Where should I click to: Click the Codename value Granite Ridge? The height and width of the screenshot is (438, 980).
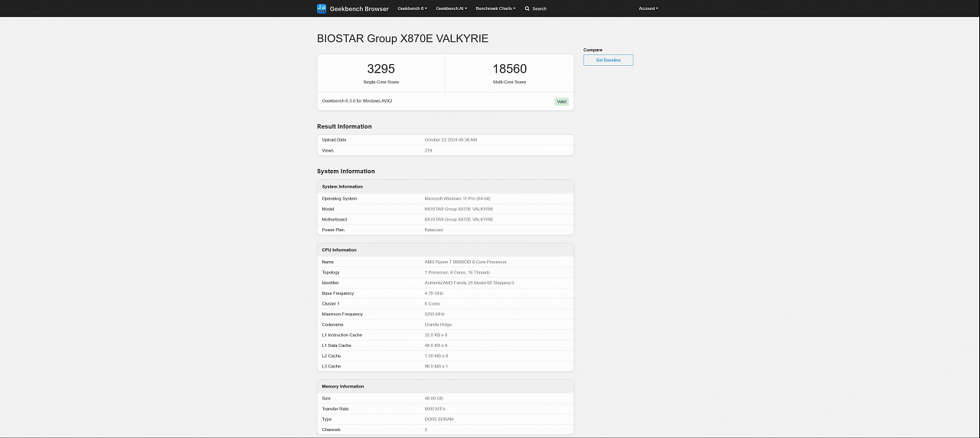(438, 325)
